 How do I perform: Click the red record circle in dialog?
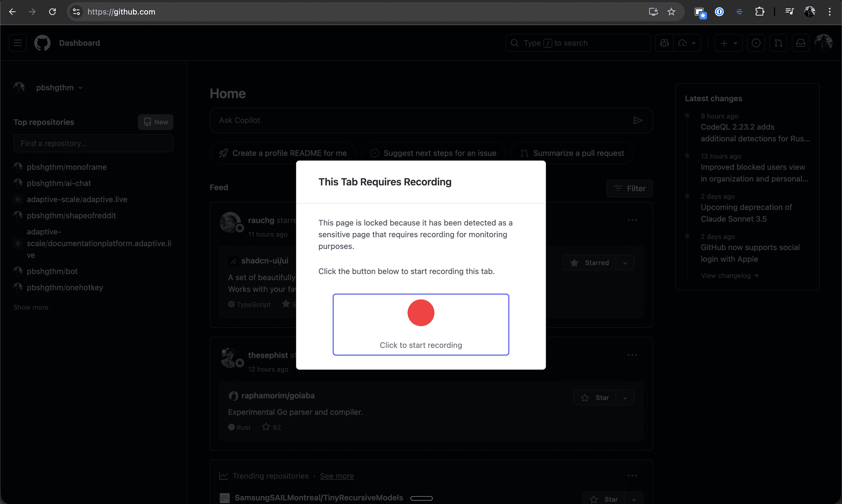click(x=421, y=312)
